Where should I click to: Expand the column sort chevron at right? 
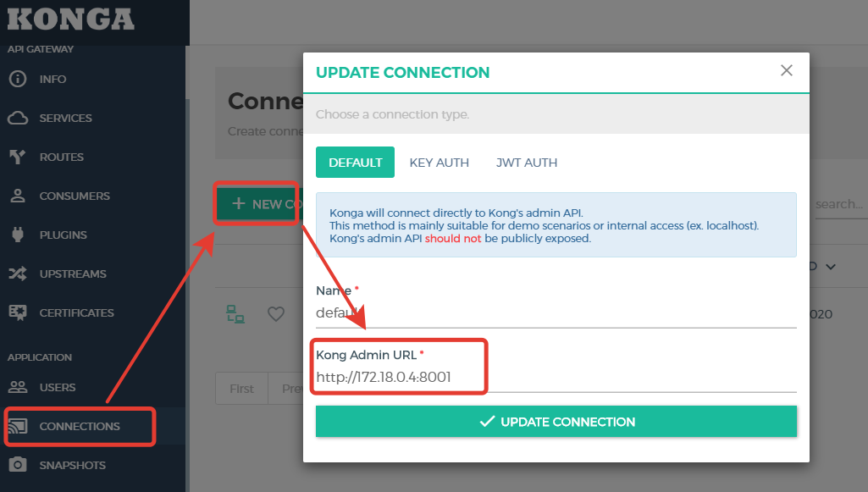(831, 267)
